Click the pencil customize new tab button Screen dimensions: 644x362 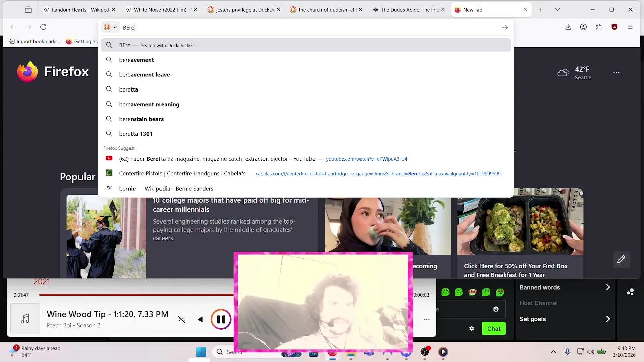pyautogui.click(x=621, y=259)
